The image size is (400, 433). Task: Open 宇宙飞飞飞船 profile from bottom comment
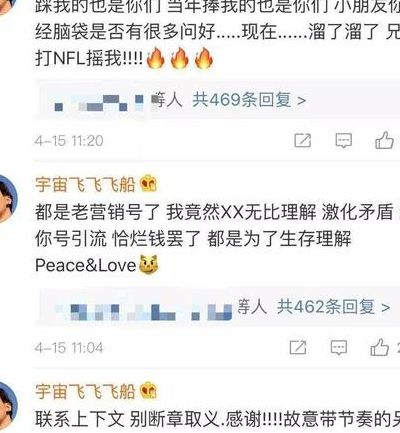[85, 391]
